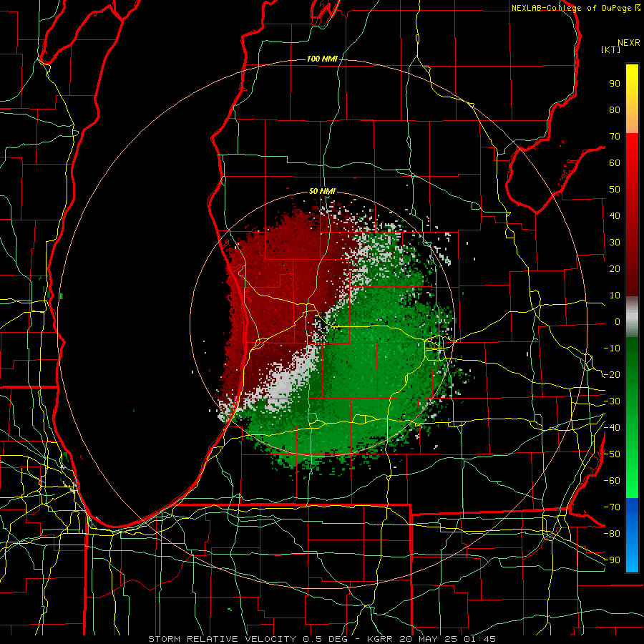Select the "-60" scale label
Viewport: 644px width, 644px height.
(612, 481)
